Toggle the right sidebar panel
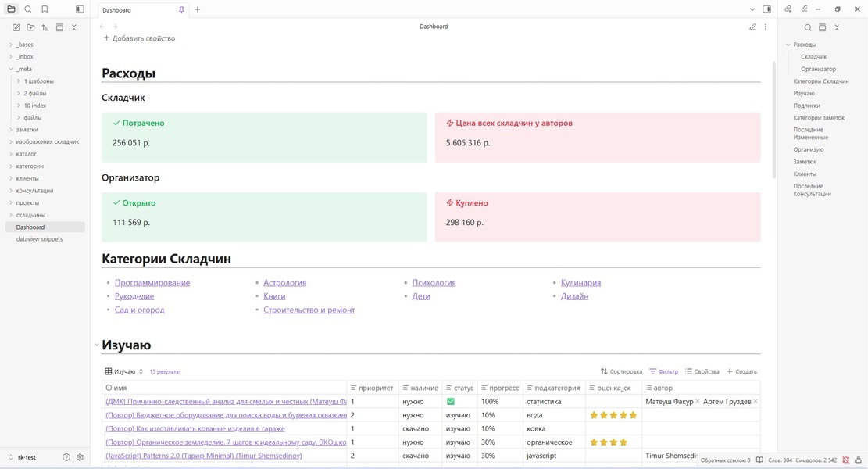This screenshot has height=469, width=868. pyautogui.click(x=766, y=9)
